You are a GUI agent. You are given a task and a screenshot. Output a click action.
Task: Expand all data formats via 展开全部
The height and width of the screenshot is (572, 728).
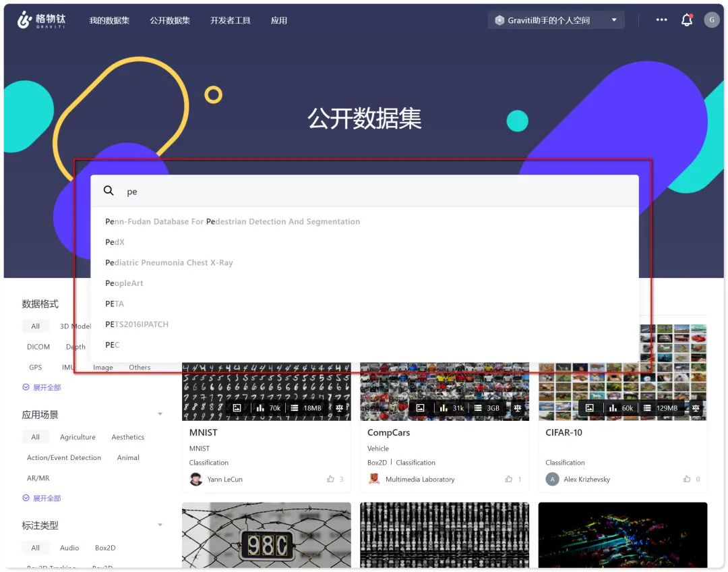42,387
